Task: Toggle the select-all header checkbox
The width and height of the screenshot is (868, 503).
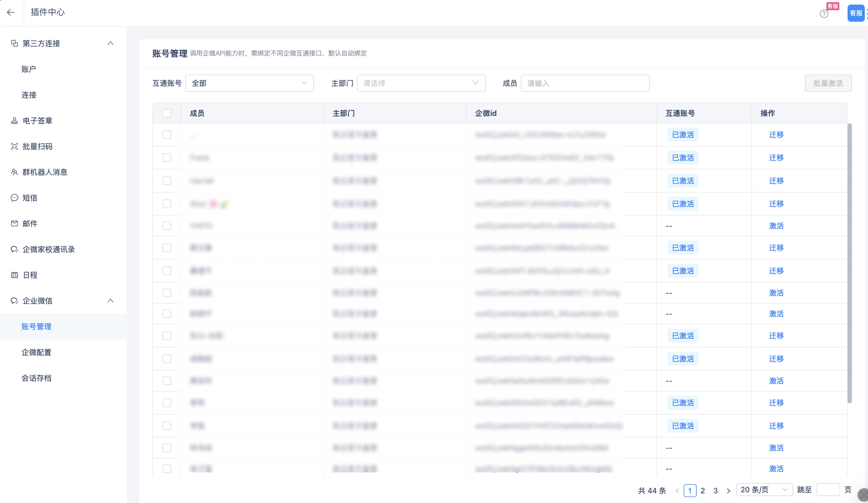Action: [167, 113]
